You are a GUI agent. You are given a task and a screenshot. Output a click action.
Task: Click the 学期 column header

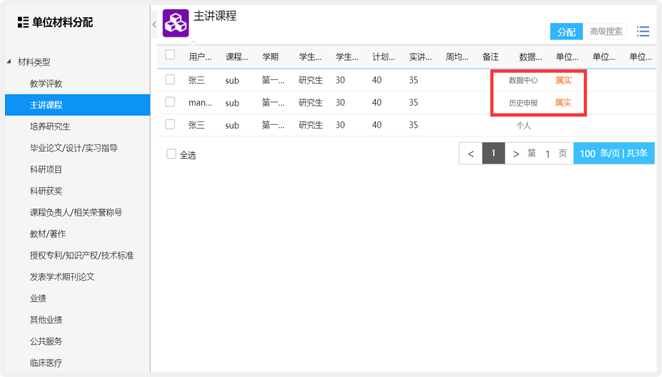pyautogui.click(x=270, y=57)
